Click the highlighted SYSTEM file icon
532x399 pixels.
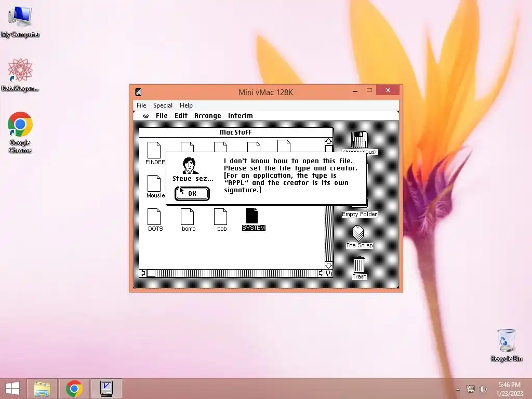pyautogui.click(x=252, y=216)
